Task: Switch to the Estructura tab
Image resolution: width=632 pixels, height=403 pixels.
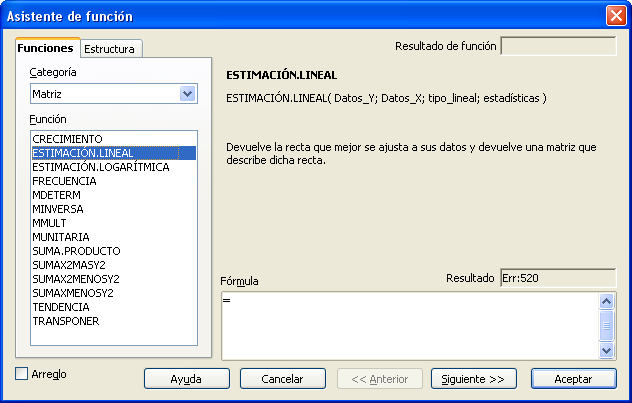Action: [111, 48]
